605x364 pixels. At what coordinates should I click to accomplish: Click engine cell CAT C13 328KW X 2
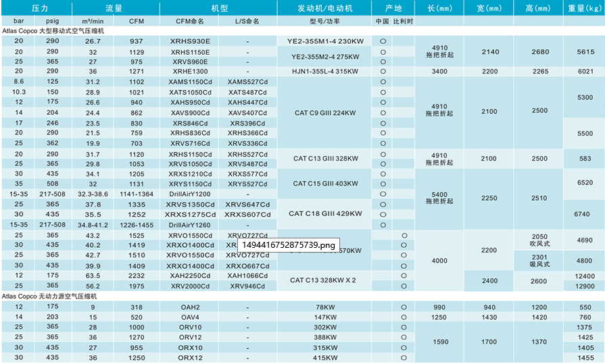point(322,280)
